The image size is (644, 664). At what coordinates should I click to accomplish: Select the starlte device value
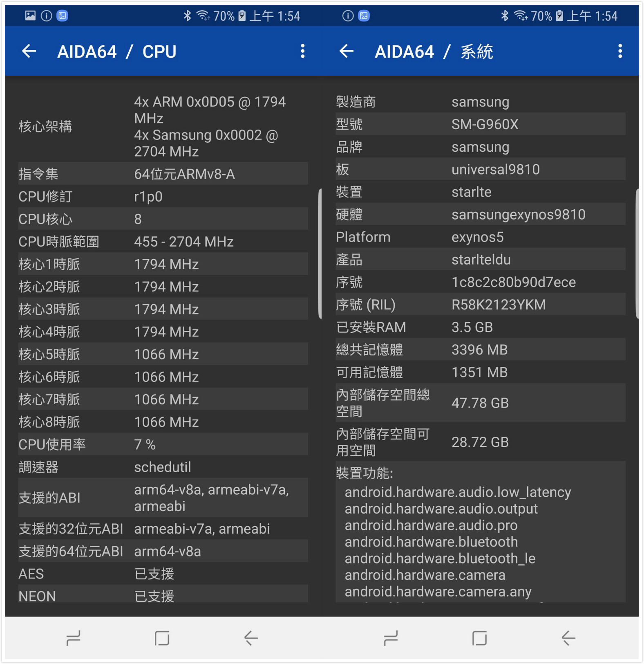click(472, 192)
